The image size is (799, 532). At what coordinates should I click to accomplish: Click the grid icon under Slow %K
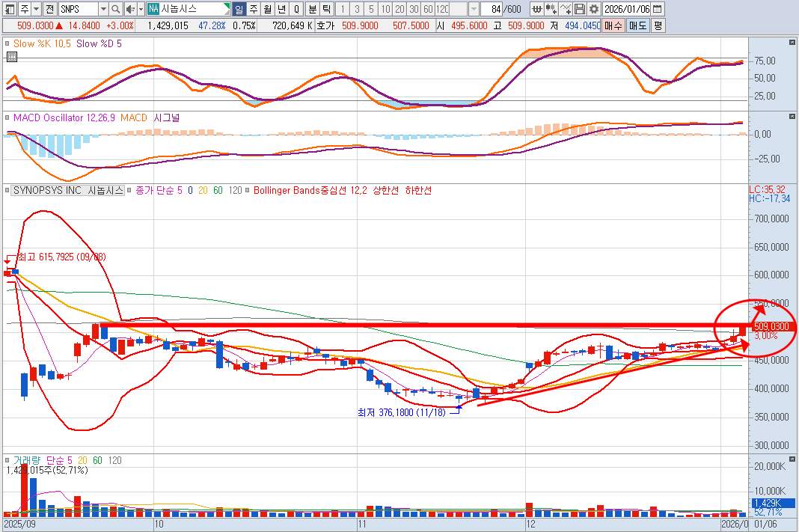(x=11, y=57)
